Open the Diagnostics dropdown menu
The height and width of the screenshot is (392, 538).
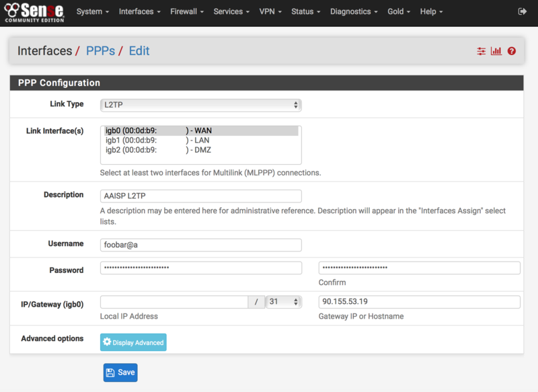(354, 11)
